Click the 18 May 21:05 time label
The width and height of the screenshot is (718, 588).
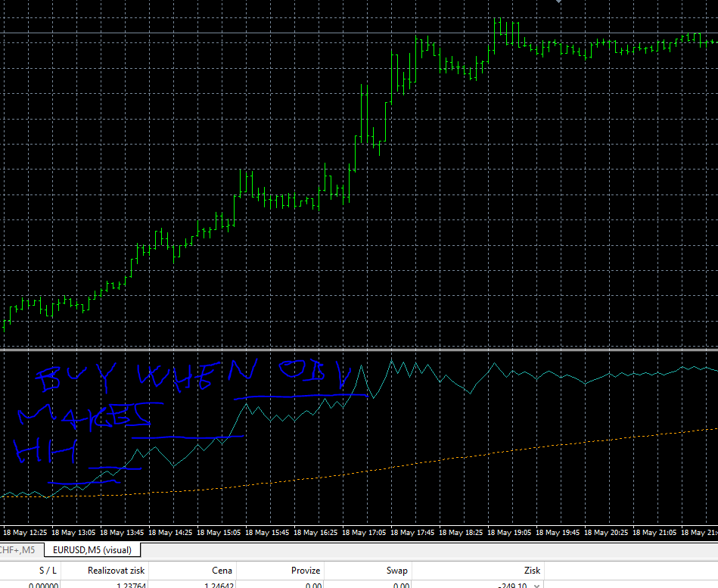point(654,533)
